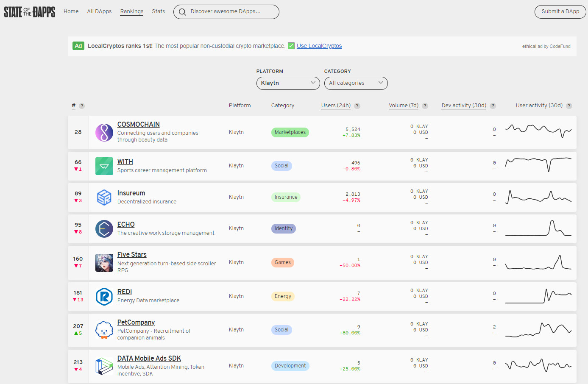Open the Insureum title link
The height and width of the screenshot is (384, 588).
[131, 193]
